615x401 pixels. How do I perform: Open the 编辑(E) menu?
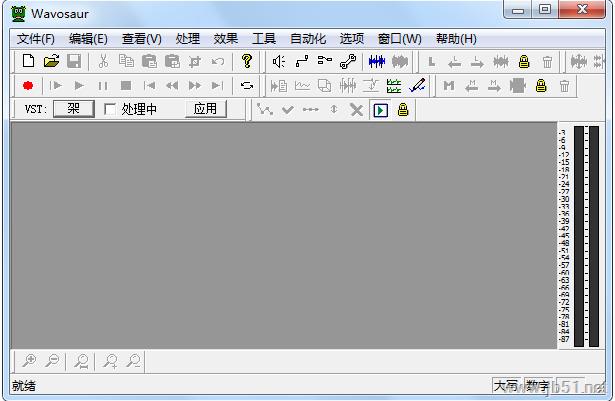(x=88, y=39)
